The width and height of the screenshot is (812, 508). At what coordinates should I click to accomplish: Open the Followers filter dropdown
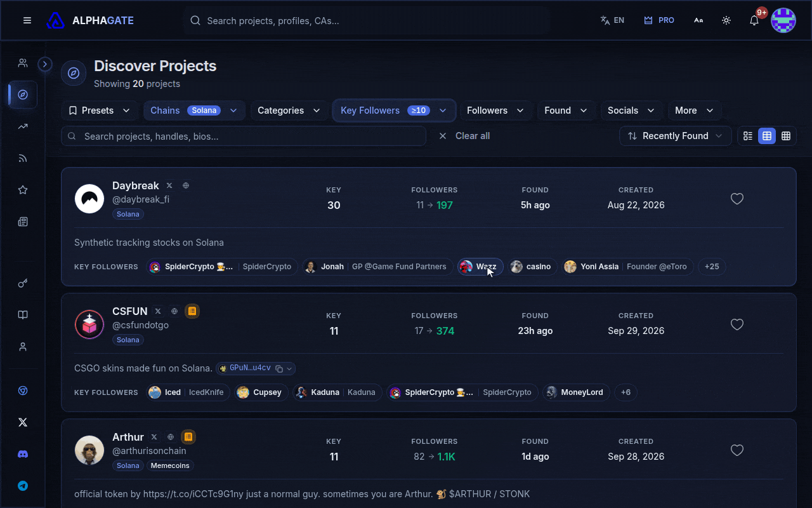pos(495,110)
